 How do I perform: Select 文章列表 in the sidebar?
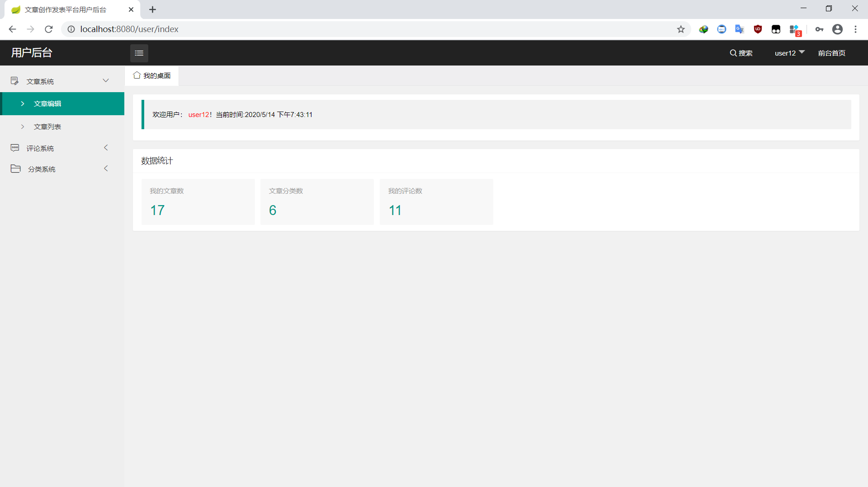[62, 126]
